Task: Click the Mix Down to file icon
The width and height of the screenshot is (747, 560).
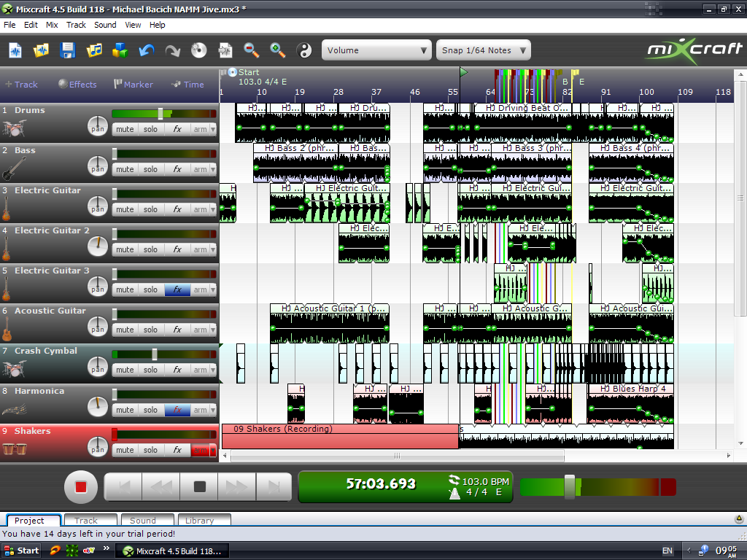Action: point(225,50)
